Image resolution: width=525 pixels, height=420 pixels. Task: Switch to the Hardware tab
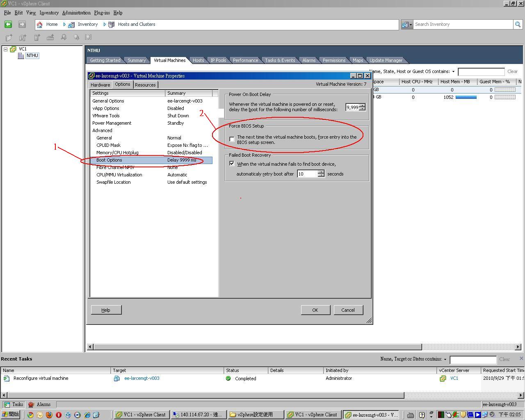100,85
